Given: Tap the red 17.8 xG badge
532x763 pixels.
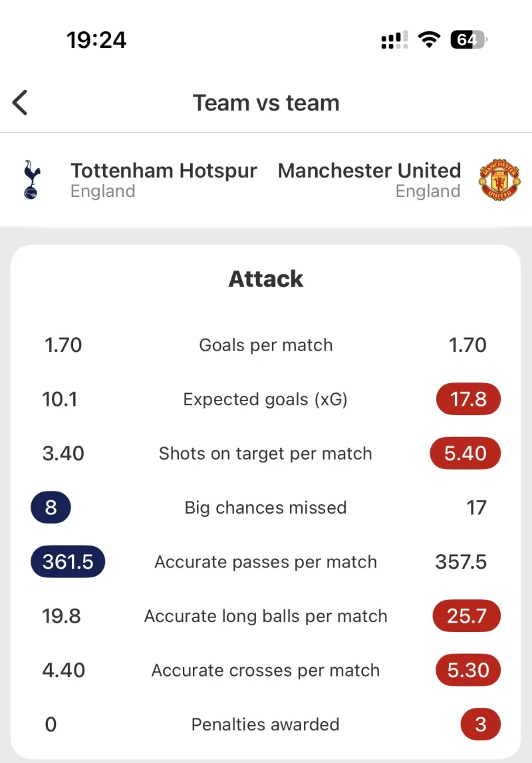Looking at the screenshot, I should [468, 399].
